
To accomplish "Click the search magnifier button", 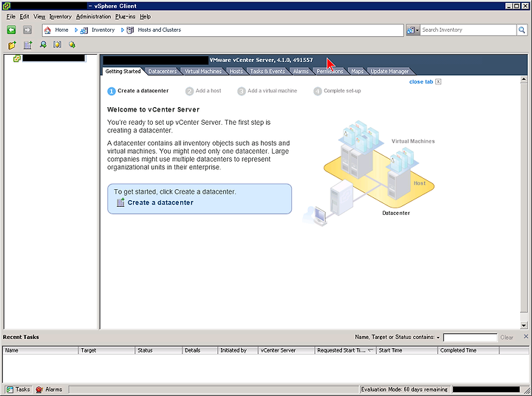I will (522, 30).
